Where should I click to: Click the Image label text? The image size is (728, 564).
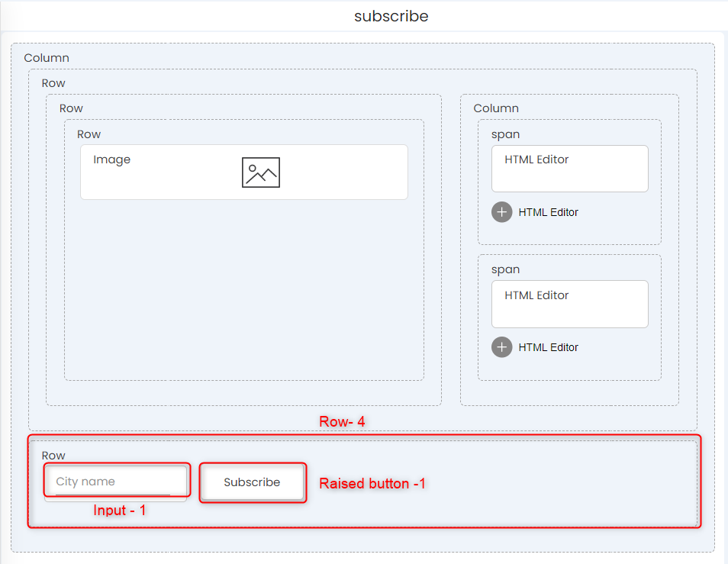click(111, 160)
